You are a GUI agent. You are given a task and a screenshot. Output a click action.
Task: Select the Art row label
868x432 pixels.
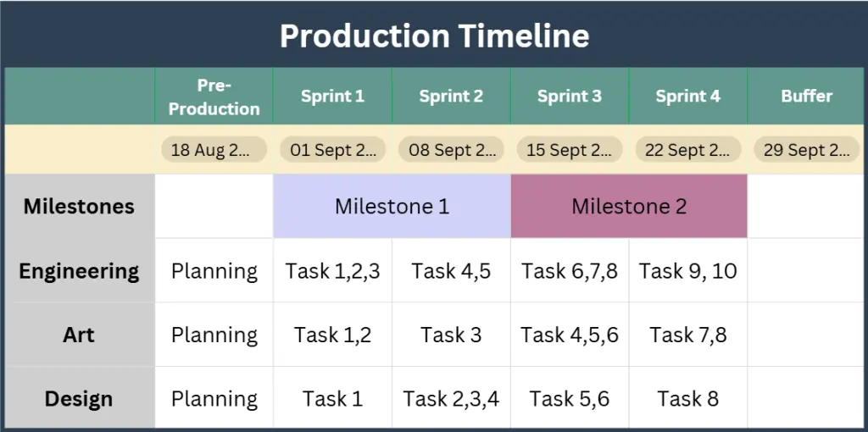pos(79,335)
